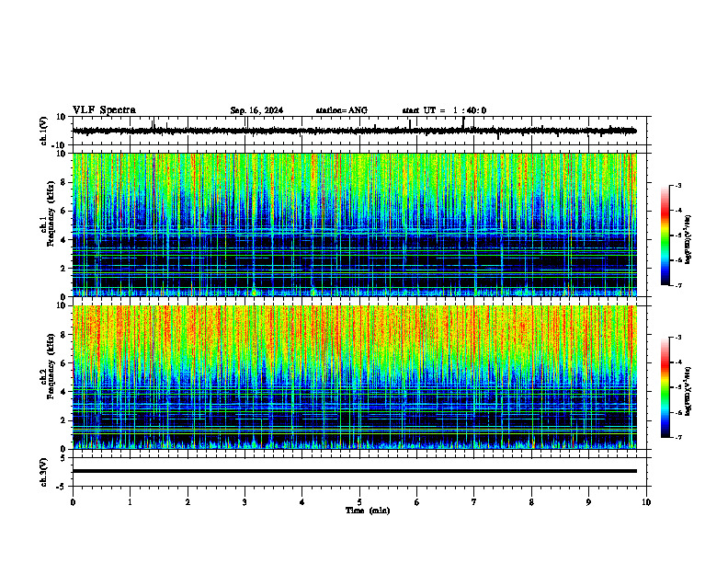Click the time axis tick label "1"
This screenshot has height=563, width=728.
point(130,502)
